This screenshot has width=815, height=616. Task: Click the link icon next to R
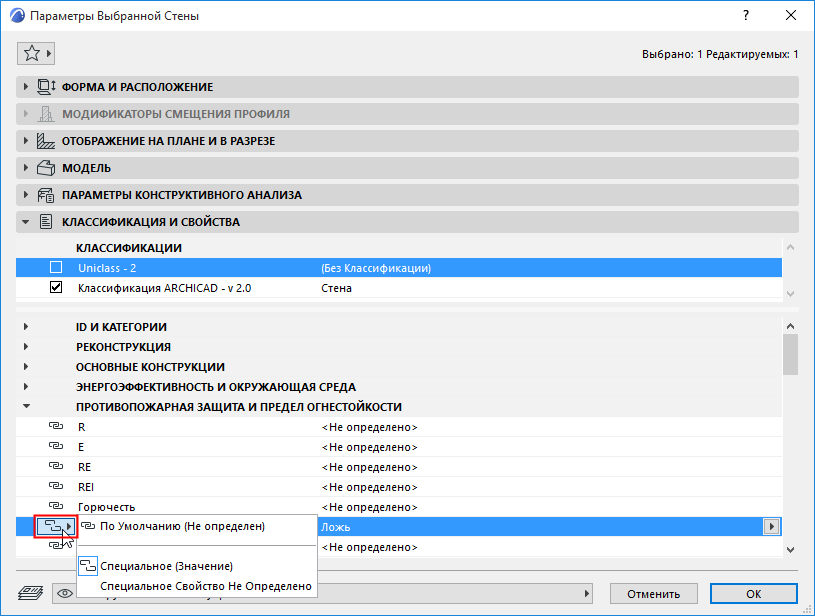56,426
